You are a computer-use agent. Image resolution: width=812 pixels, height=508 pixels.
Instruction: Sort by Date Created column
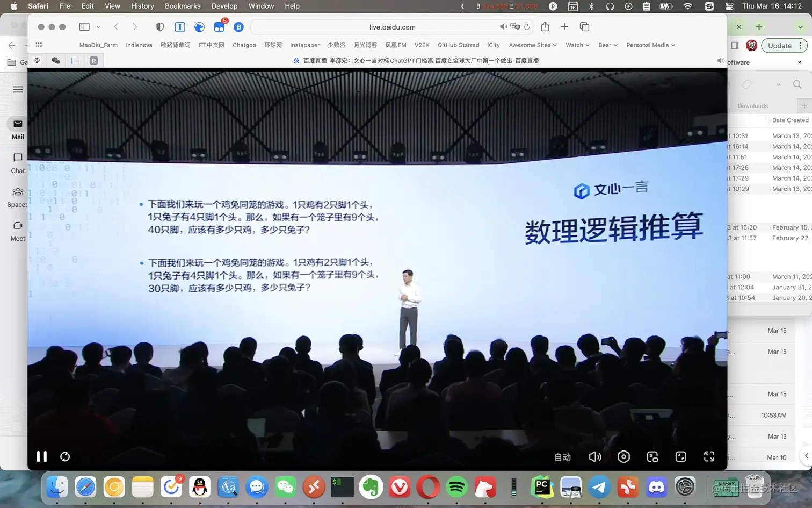point(790,120)
